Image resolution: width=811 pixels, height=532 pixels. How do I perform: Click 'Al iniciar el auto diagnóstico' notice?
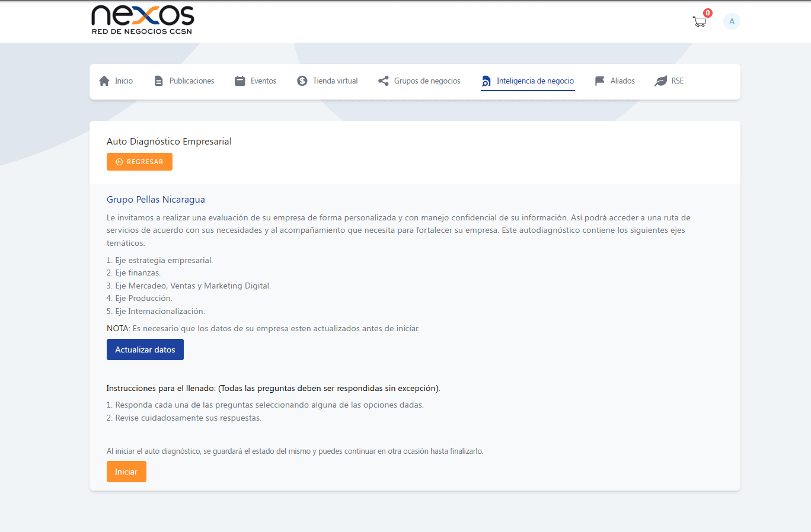pyautogui.click(x=295, y=451)
